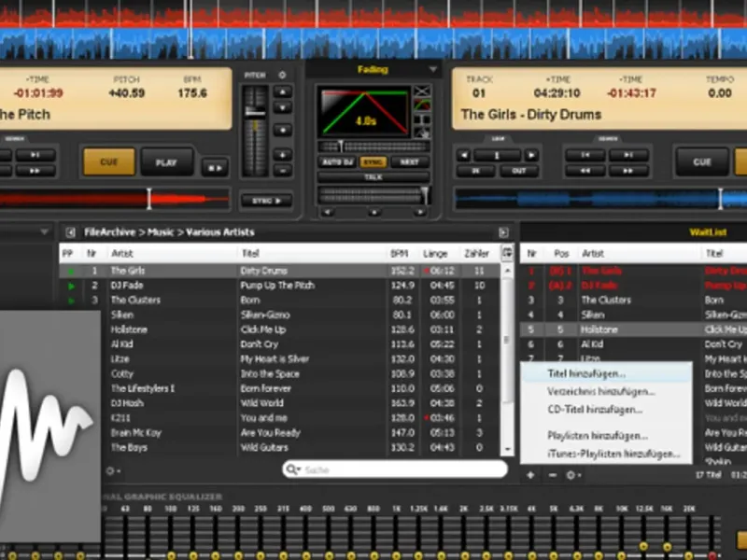
Task: Reset pitch with the center dot button
Action: coord(283,130)
